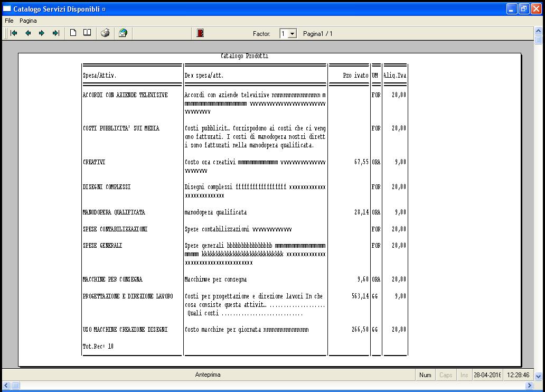
Task: Click USO MACCHINE CREAZIONE DISEGNI entry
Action: pos(125,329)
